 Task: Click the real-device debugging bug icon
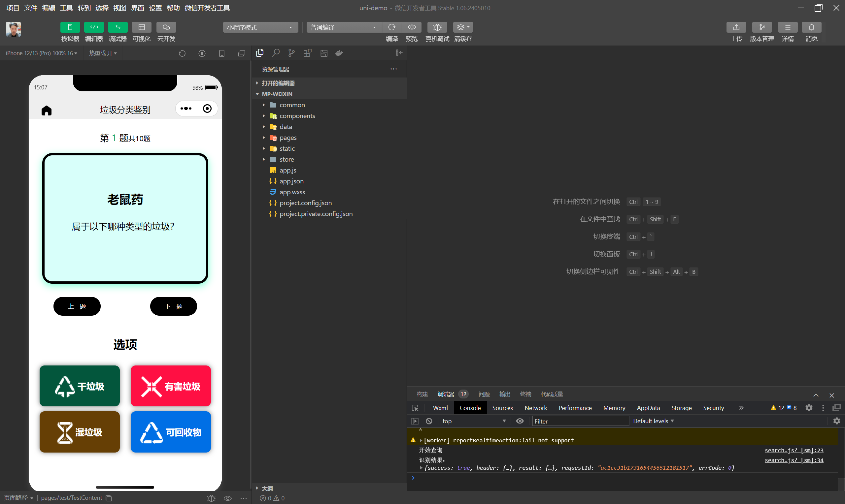[437, 27]
